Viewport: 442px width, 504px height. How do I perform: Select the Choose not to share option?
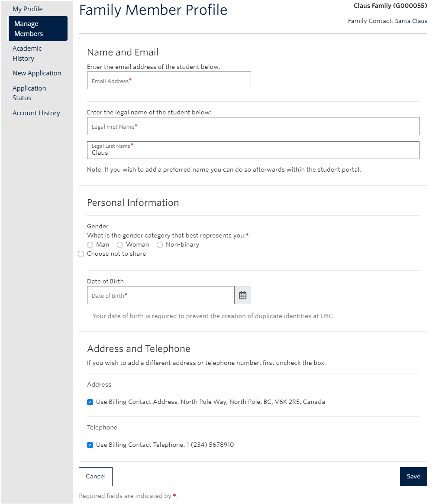pyautogui.click(x=81, y=254)
